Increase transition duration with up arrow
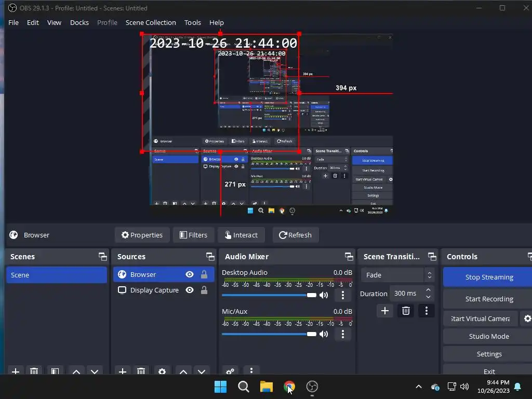Image resolution: width=532 pixels, height=399 pixels. 428,290
